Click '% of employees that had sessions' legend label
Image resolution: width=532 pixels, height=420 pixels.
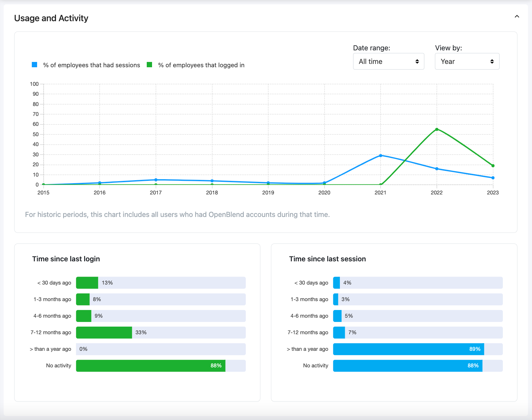[x=91, y=65]
